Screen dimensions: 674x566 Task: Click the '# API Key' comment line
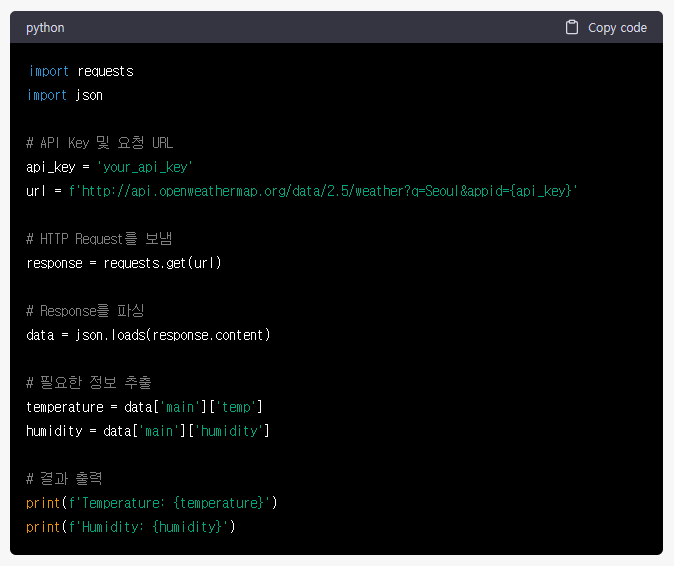pyautogui.click(x=99, y=143)
